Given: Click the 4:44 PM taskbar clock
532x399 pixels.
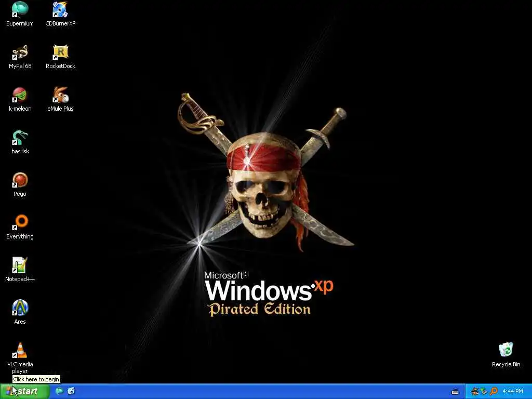Looking at the screenshot, I should (x=513, y=392).
